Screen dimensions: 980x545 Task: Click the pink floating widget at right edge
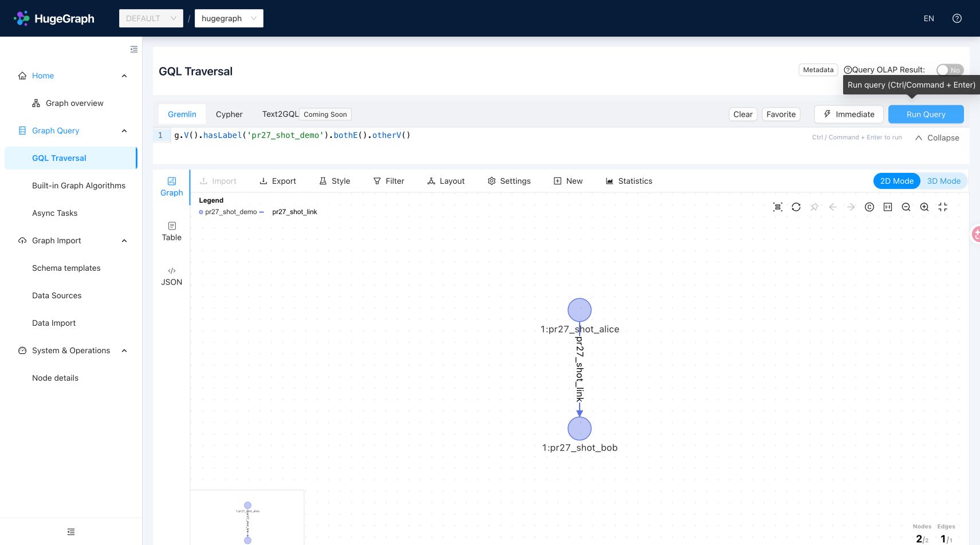(975, 234)
